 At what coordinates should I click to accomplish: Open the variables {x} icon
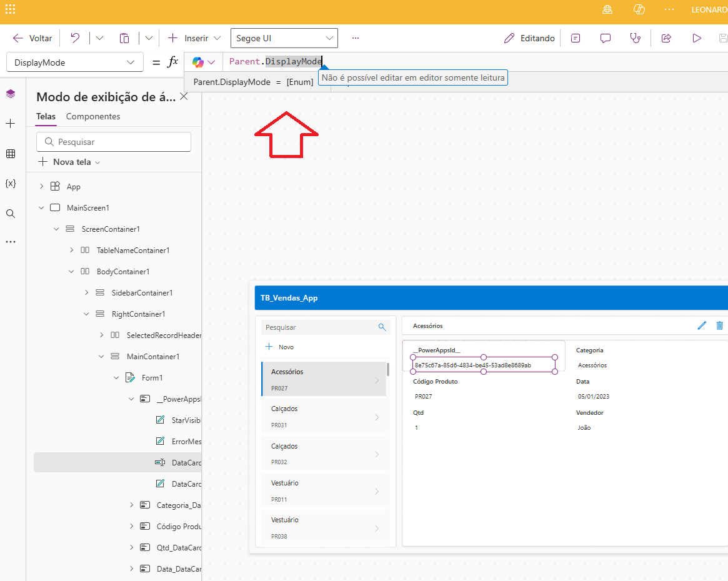pos(11,183)
